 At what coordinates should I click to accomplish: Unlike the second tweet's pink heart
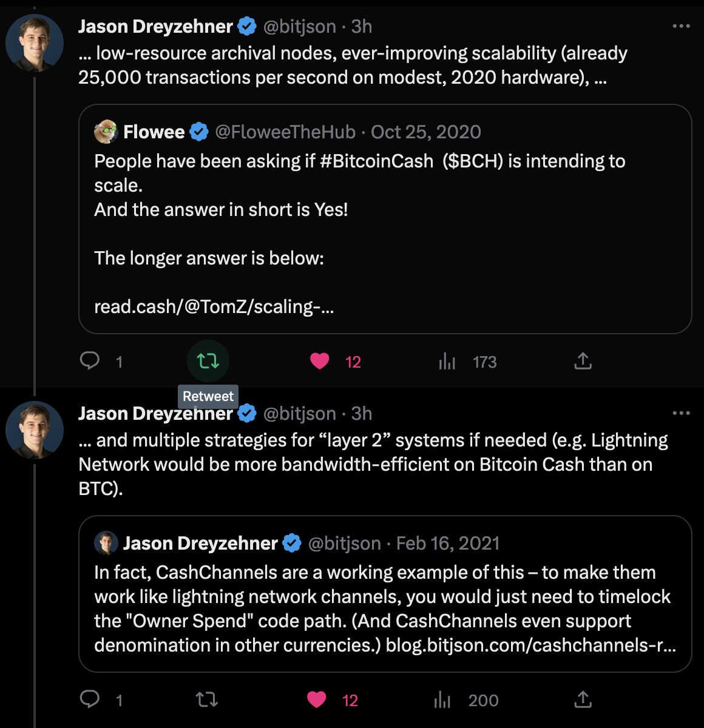click(x=317, y=699)
